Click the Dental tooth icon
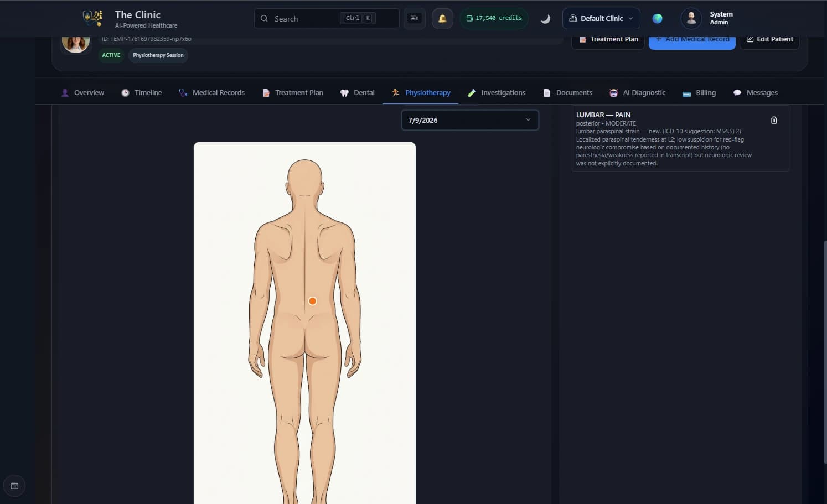This screenshot has height=504, width=827. pyautogui.click(x=344, y=93)
